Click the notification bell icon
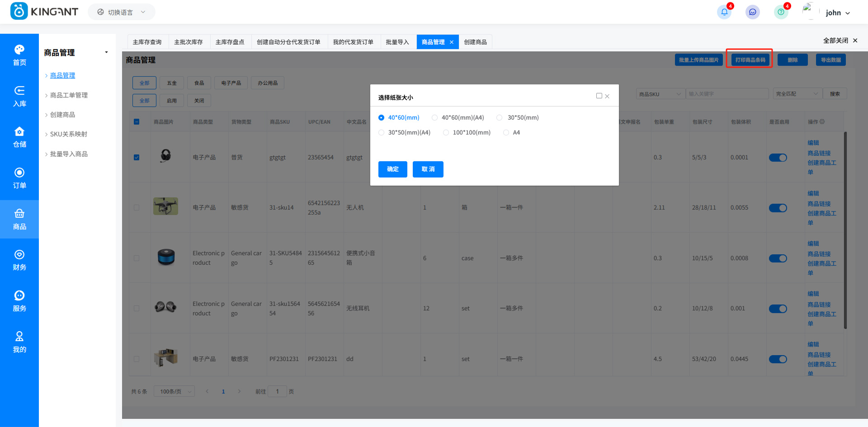Screen dimensions: 868x427 click(724, 12)
